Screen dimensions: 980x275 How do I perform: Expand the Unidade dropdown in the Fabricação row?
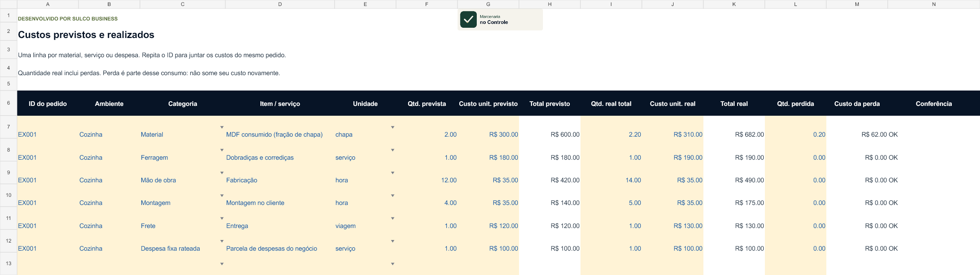(393, 173)
